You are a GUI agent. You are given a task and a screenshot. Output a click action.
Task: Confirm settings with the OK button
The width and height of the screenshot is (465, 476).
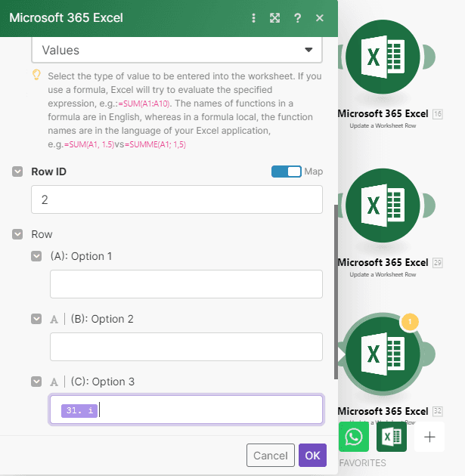[x=312, y=456]
